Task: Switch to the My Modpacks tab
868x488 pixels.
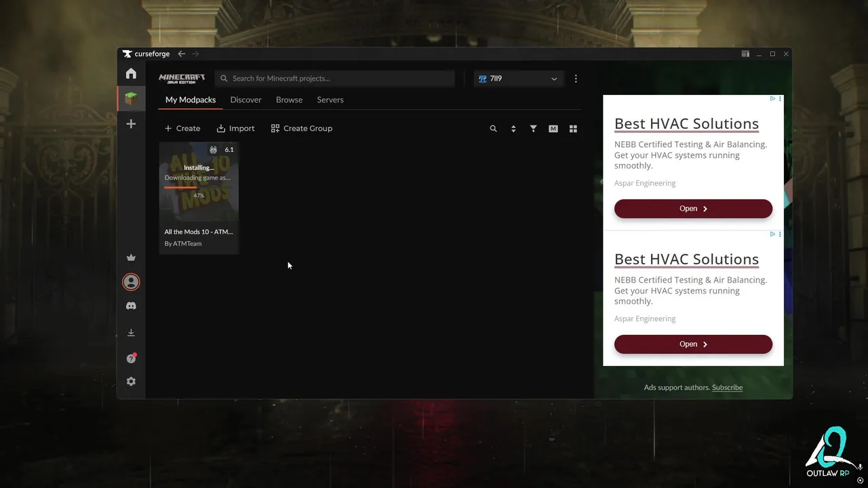Action: [191, 100]
